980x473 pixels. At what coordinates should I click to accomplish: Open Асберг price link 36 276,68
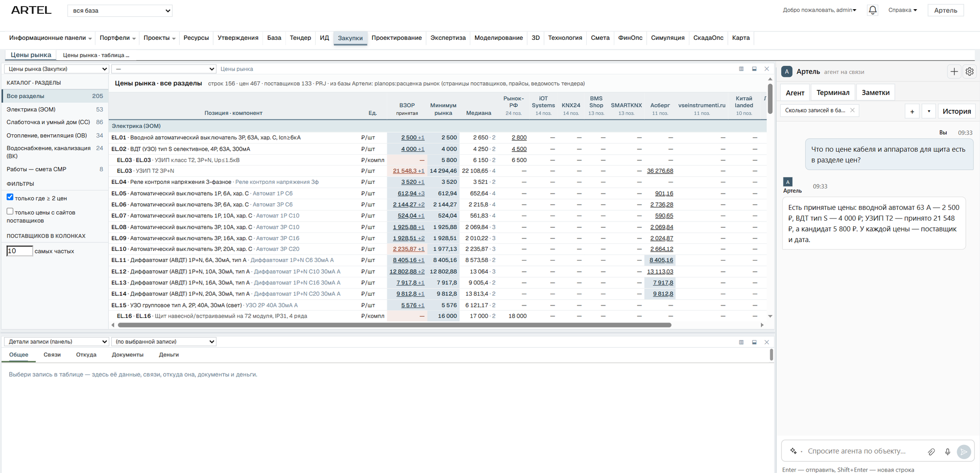[660, 171]
